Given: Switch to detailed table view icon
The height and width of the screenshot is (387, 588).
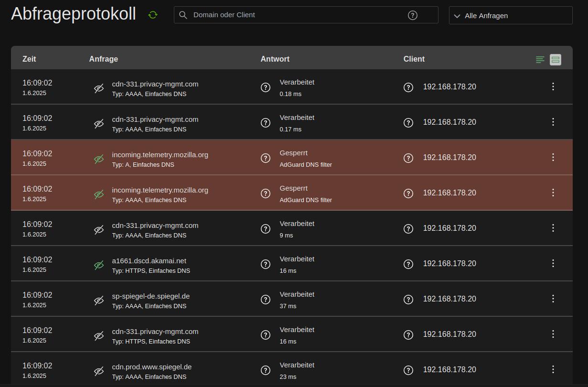Looking at the screenshot, I should pyautogui.click(x=555, y=60).
